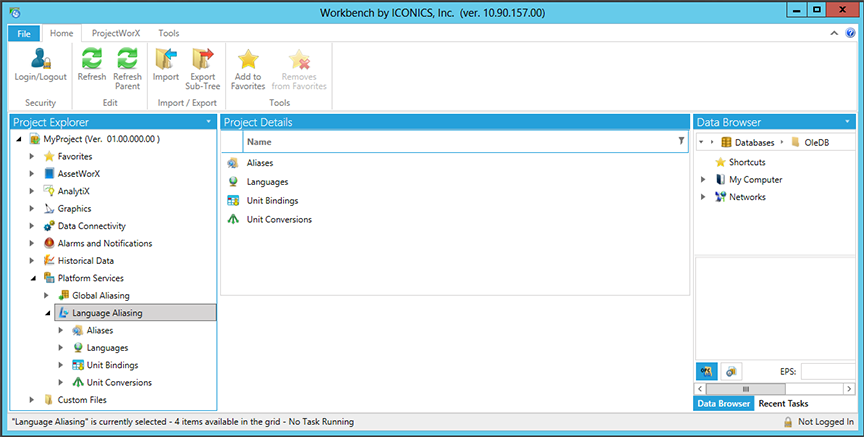Expand the AssetWorX tree node
Screen dimensions: 864x437
pos(32,174)
